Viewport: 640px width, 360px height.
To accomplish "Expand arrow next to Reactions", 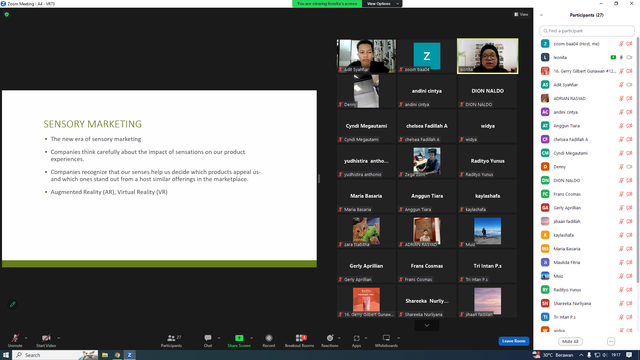I will coord(339,338).
